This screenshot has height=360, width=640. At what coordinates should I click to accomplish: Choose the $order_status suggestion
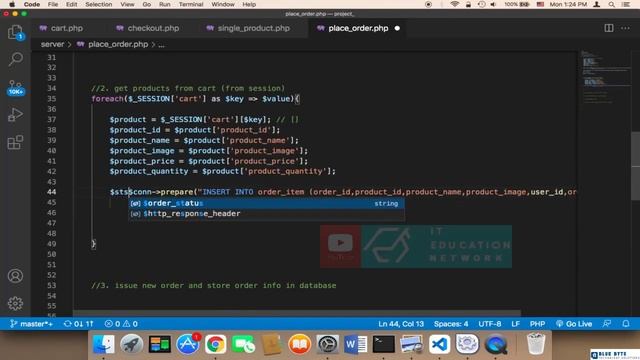pos(267,203)
